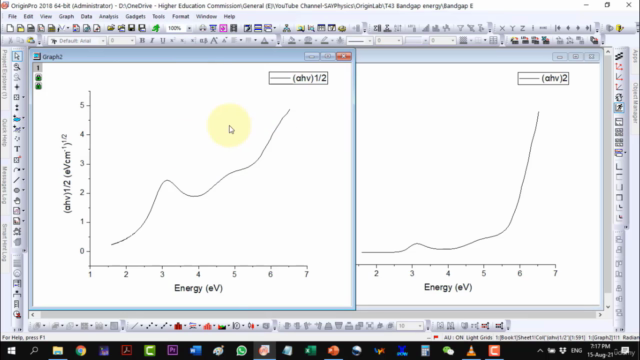Expand the New Graph dropdown arrow

[68, 28]
